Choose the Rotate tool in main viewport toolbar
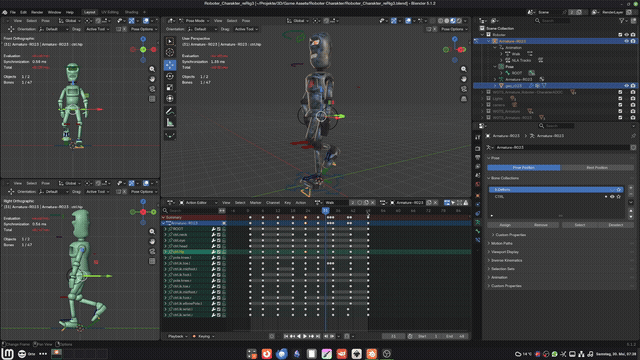Viewport: 640px width, 360px height. (170, 76)
